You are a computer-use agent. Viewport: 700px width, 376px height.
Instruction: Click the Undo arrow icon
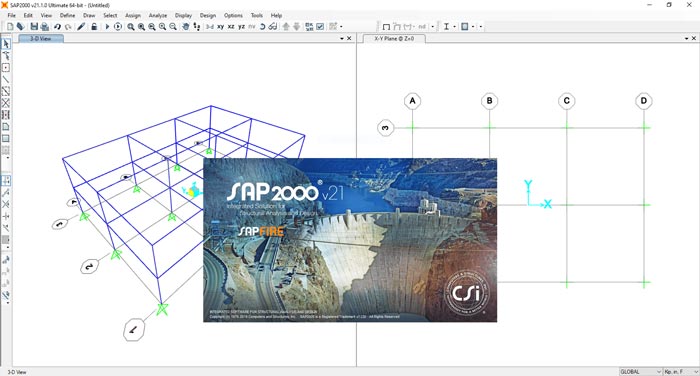tap(58, 27)
